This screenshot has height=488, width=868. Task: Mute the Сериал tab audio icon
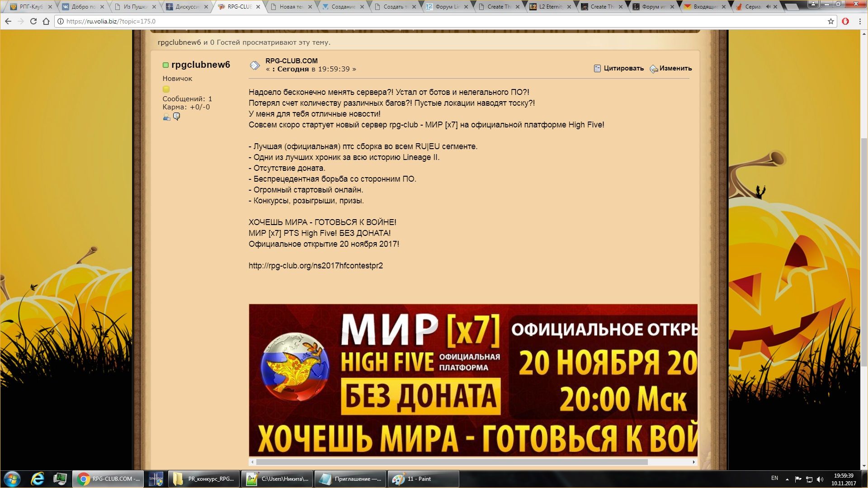[768, 7]
